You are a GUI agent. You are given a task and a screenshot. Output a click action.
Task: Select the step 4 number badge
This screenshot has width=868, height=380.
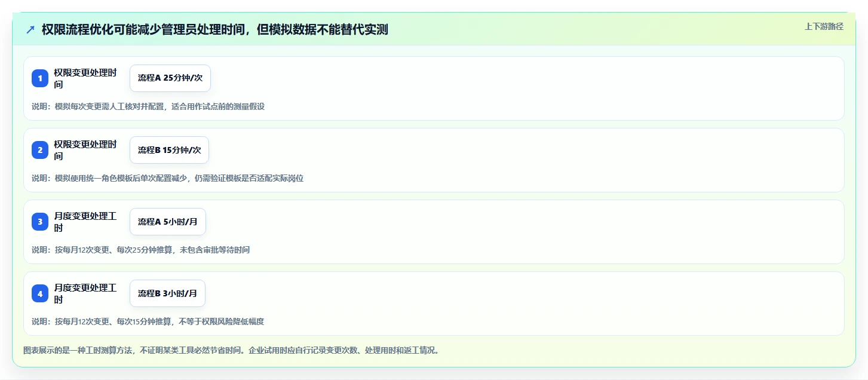[40, 293]
